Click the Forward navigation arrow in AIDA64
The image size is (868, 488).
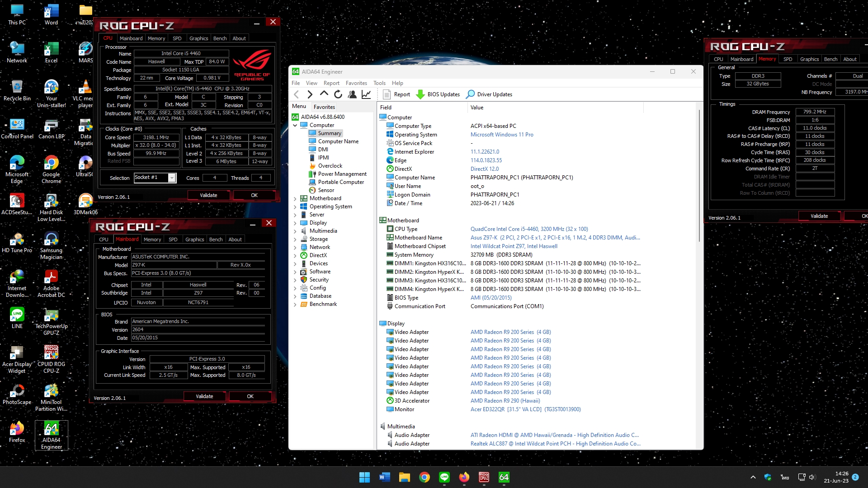310,94
